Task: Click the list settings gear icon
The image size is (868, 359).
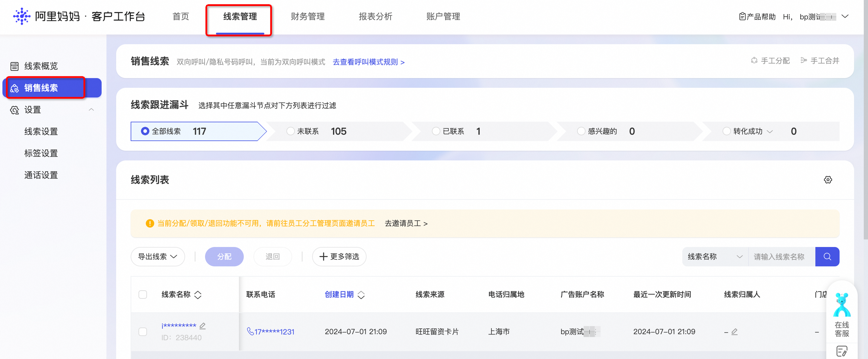Action: pos(827,180)
